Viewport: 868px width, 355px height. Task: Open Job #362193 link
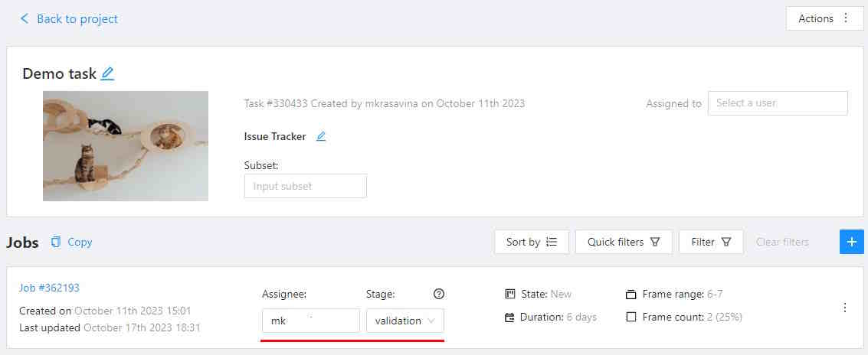click(x=49, y=288)
